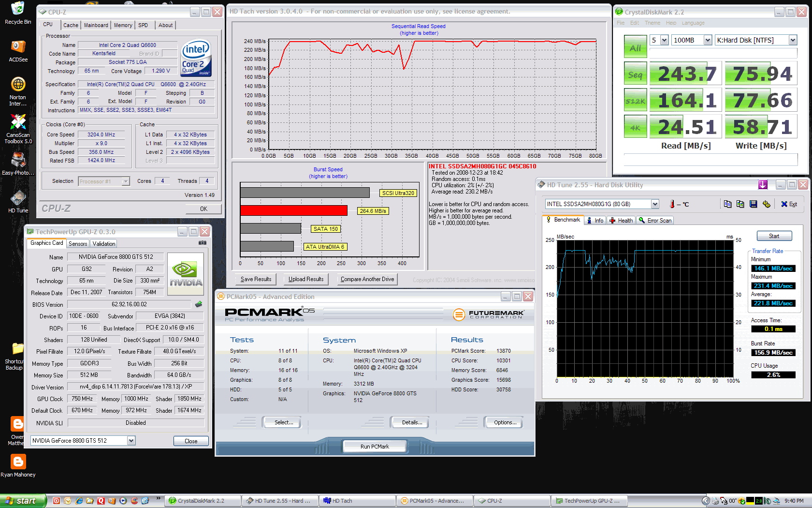Click the GPU-Z screenshot camera icon
Image resolution: width=812 pixels, height=508 pixels.
click(203, 243)
